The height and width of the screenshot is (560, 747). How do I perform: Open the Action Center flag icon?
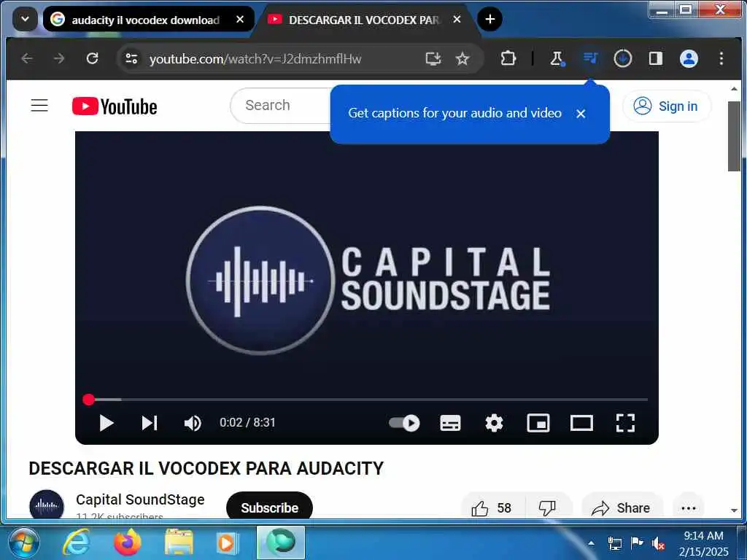[x=636, y=542]
